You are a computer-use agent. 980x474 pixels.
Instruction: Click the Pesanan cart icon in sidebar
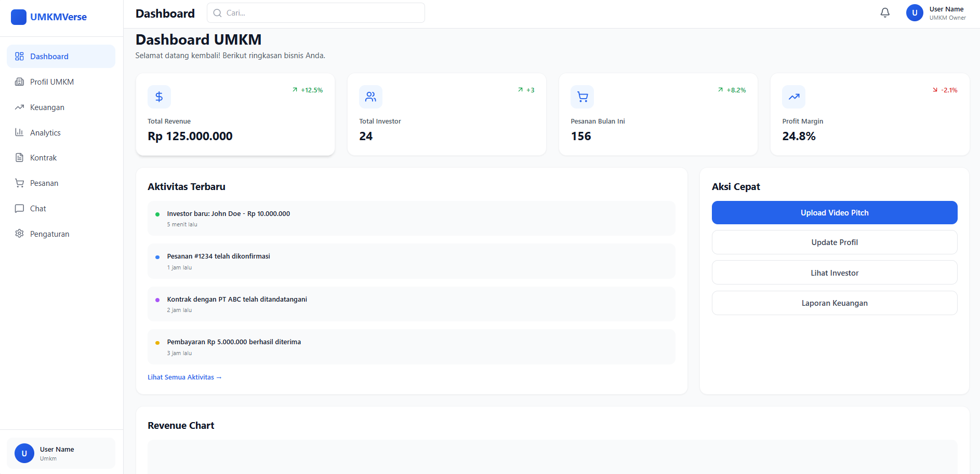[x=19, y=183]
